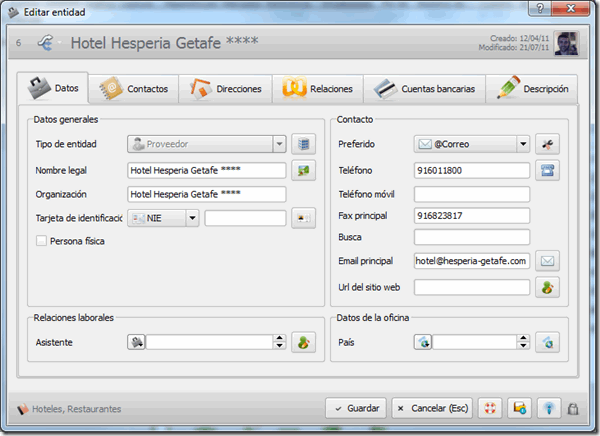Viewport: 600px width, 436px height.
Task: Click the tag icon beside Hoteles, Restaurantes
Action: [23, 409]
